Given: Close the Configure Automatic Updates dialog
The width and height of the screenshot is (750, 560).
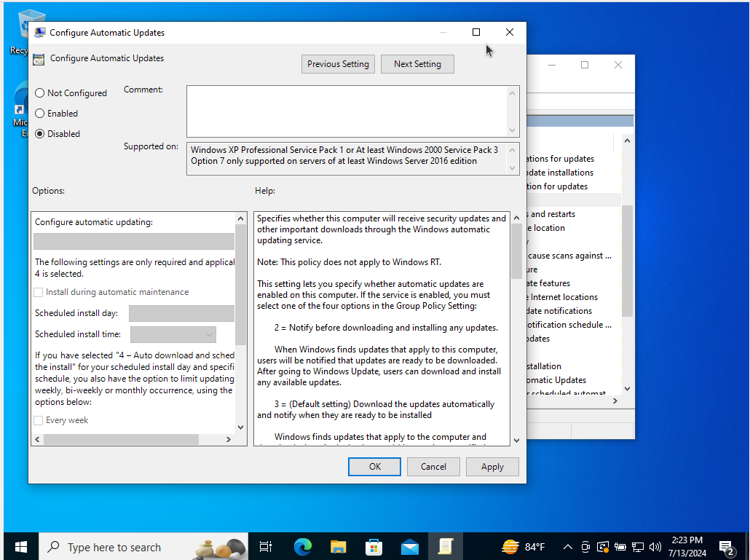Looking at the screenshot, I should pos(510,32).
